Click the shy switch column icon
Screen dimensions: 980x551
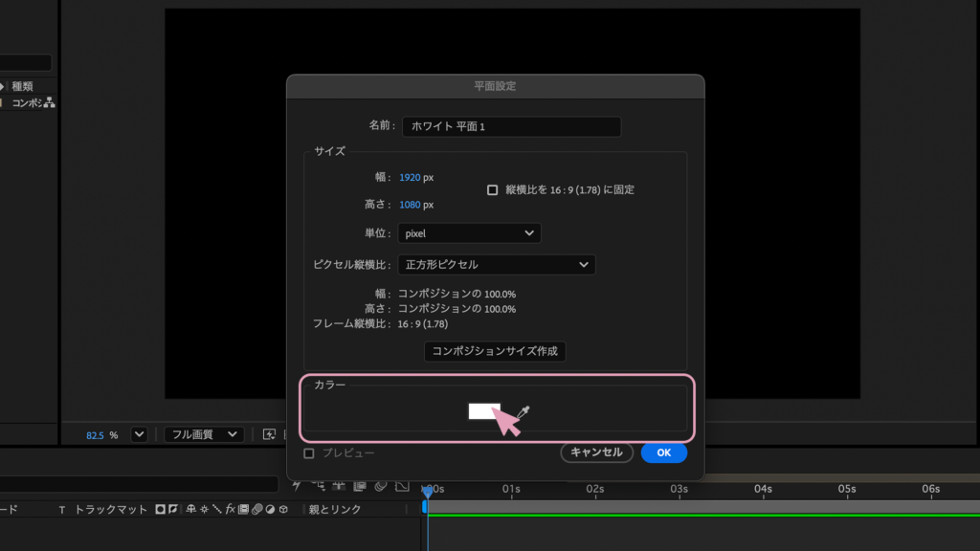pyautogui.click(x=190, y=509)
